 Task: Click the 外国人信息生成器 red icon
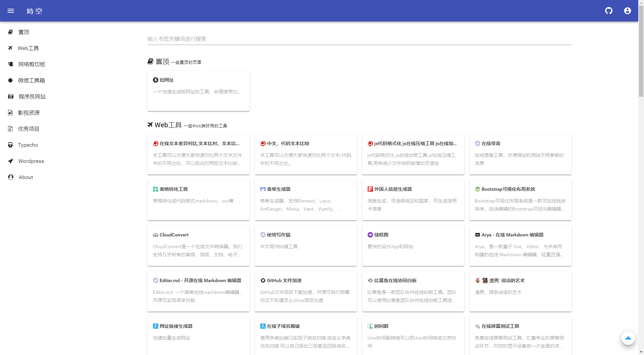click(x=370, y=189)
